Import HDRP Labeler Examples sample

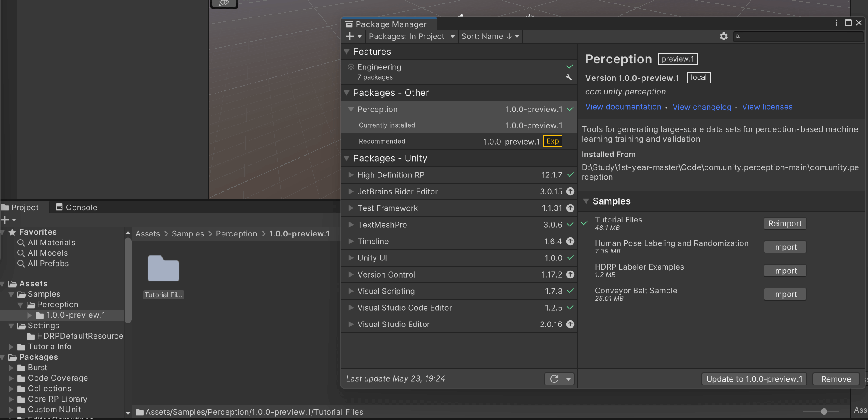(785, 271)
